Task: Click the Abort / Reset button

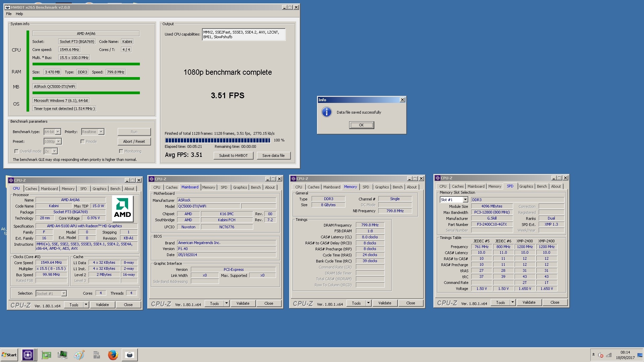Action: coord(134,141)
